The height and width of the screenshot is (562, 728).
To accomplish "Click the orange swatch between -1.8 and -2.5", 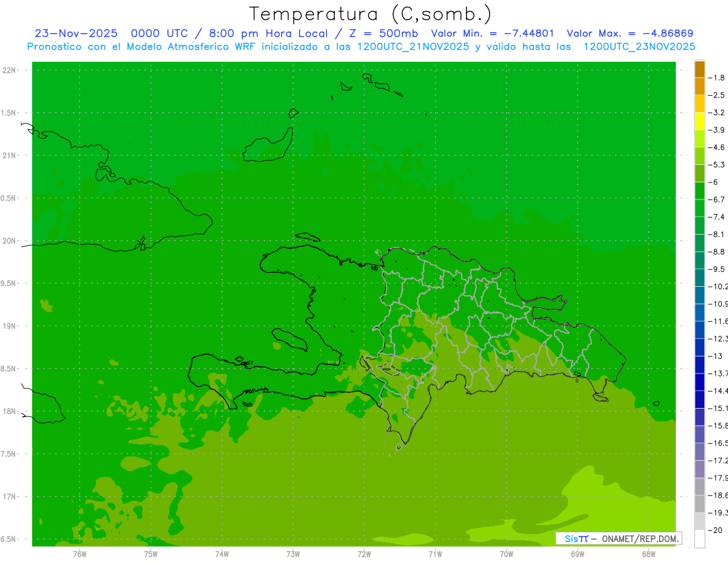I will pyautogui.click(x=699, y=86).
